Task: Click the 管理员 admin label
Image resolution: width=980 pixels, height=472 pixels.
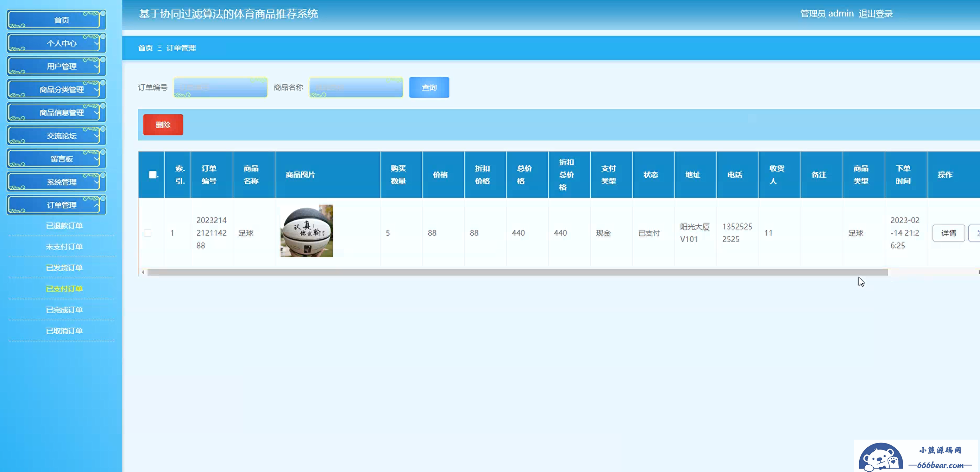Action: pos(827,14)
